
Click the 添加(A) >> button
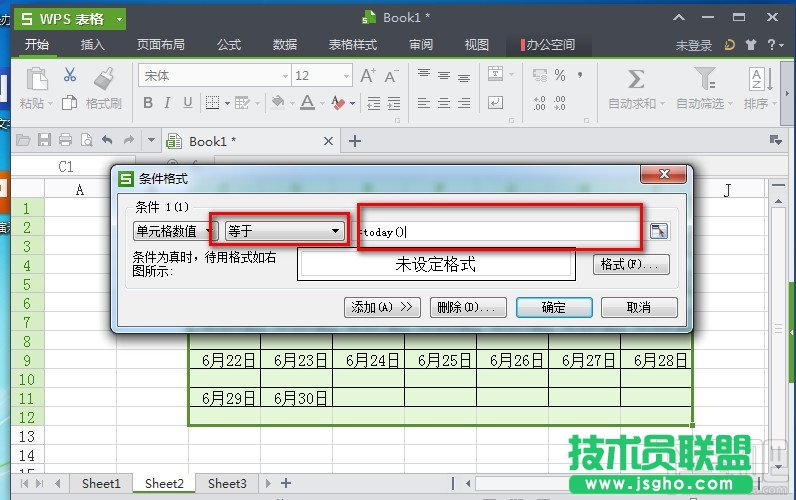(382, 307)
